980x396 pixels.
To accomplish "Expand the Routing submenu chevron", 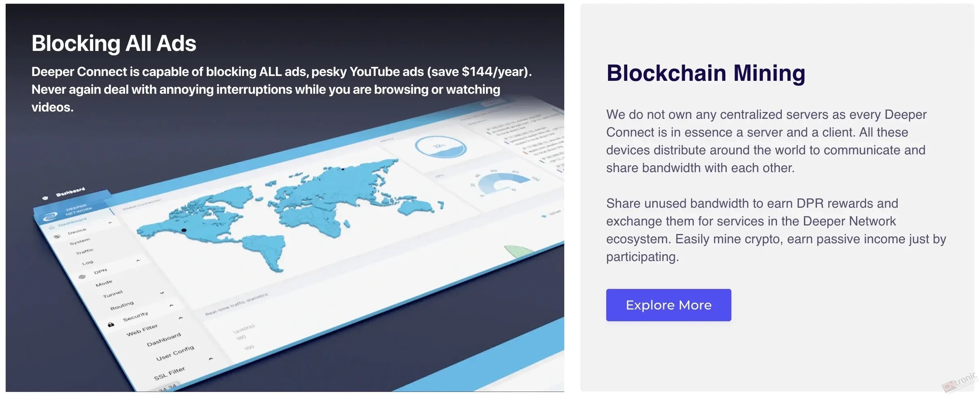I will pos(162,293).
